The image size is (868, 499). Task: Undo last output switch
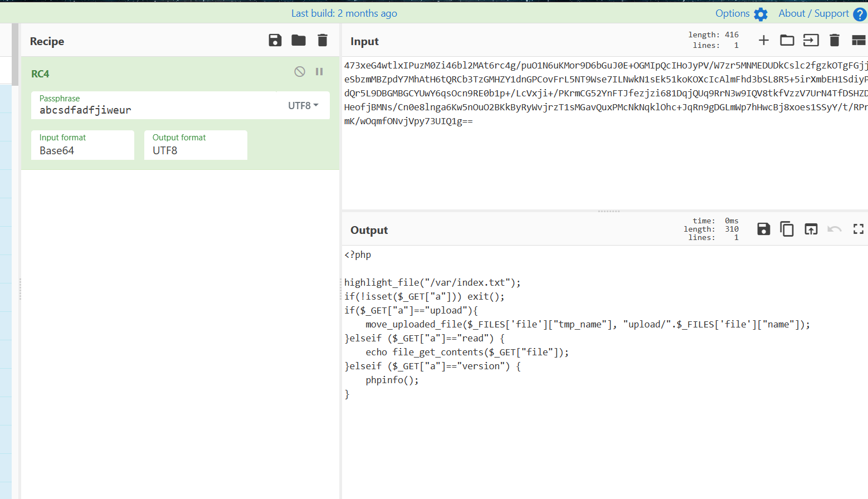pos(835,229)
